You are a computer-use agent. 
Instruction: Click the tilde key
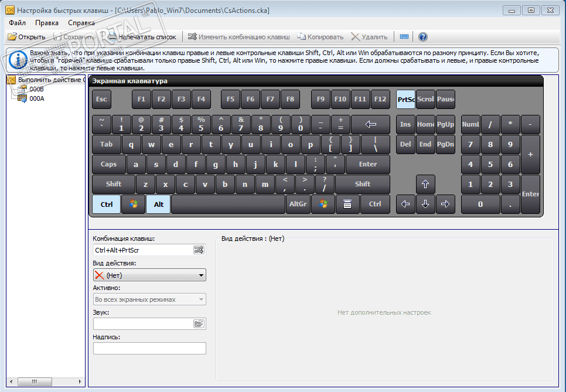point(102,125)
